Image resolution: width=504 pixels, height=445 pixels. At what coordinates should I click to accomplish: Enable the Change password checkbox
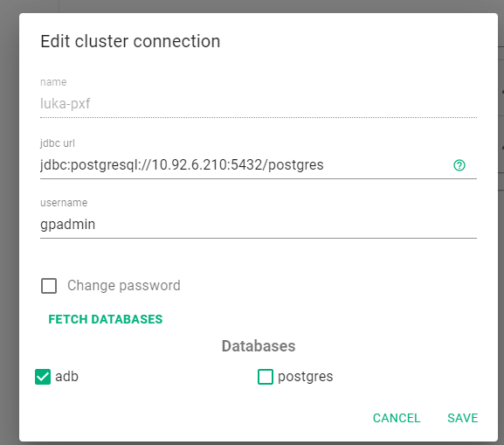[49, 286]
